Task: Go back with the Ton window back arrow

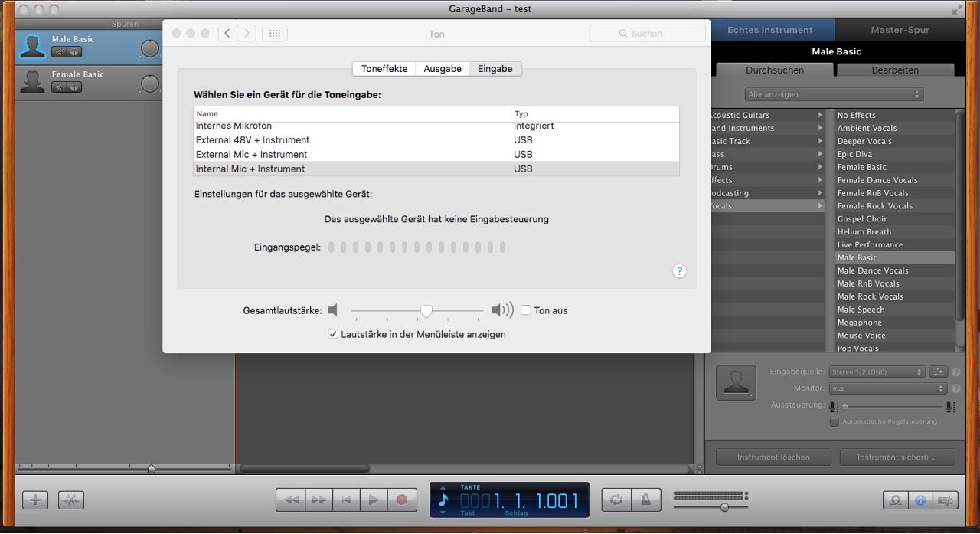Action: pyautogui.click(x=227, y=33)
